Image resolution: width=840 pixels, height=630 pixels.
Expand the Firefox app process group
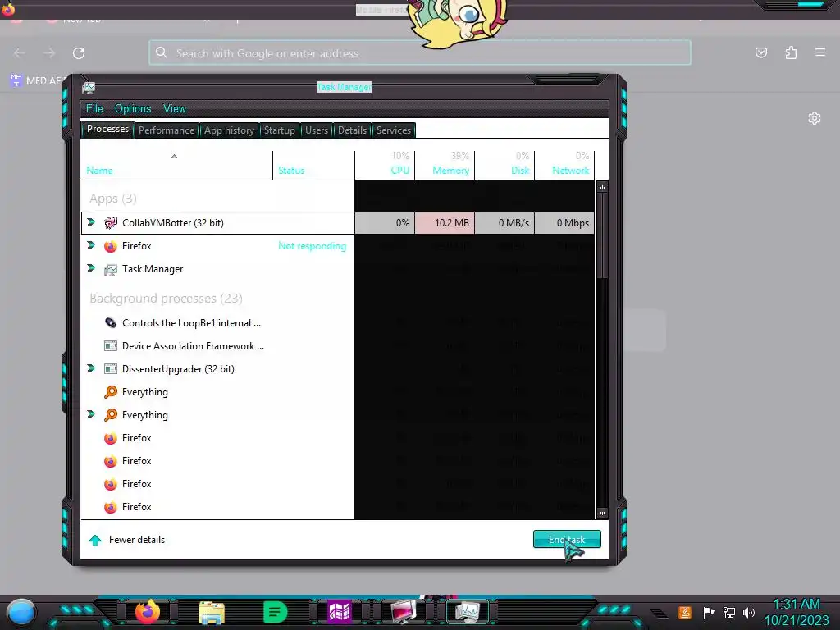91,245
